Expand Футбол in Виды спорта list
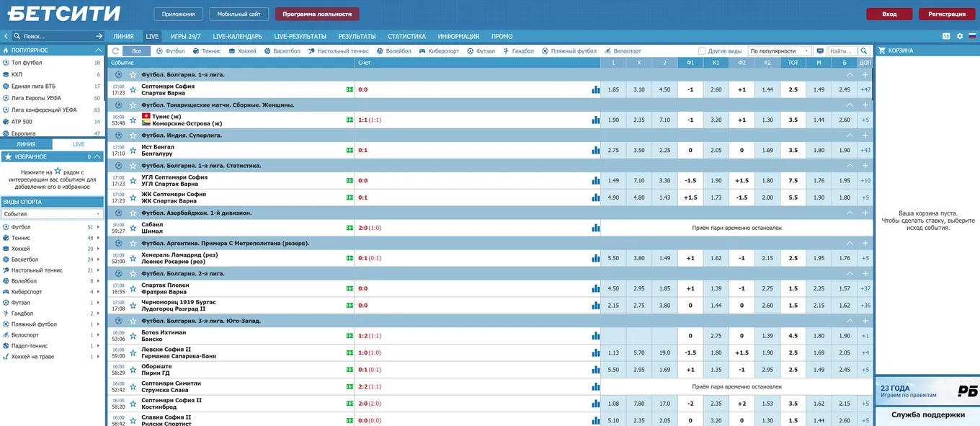Screen dimensions: 980x426 click(99, 227)
